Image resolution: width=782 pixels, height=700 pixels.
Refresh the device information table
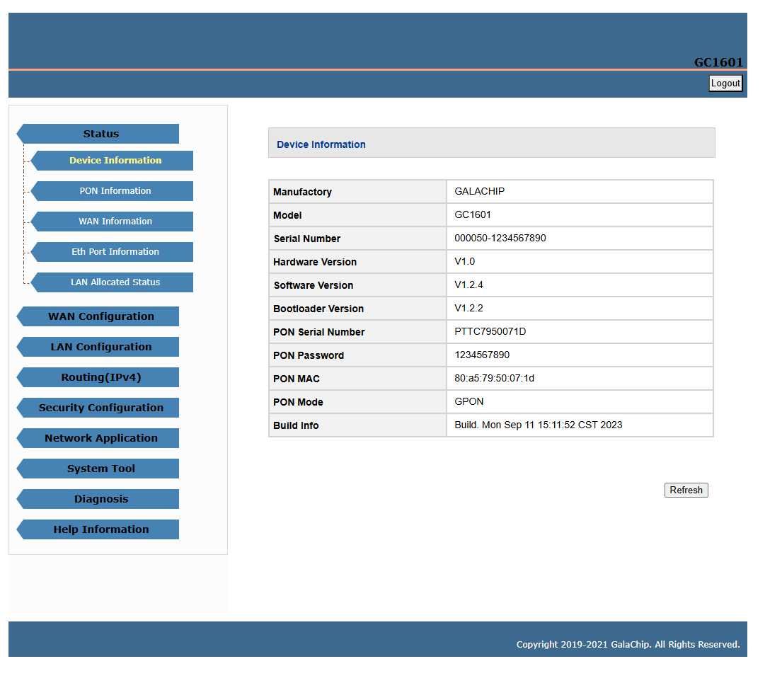pyautogui.click(x=686, y=490)
